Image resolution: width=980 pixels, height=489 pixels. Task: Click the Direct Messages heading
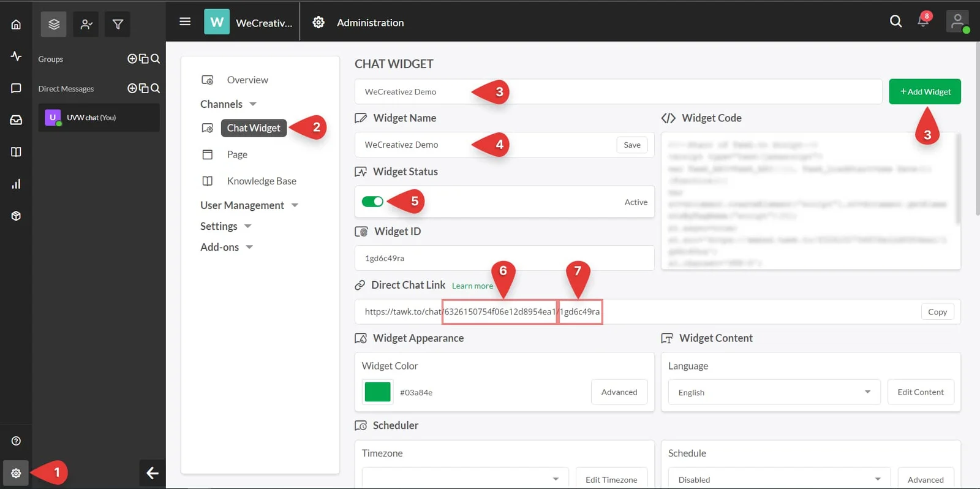[x=66, y=88]
